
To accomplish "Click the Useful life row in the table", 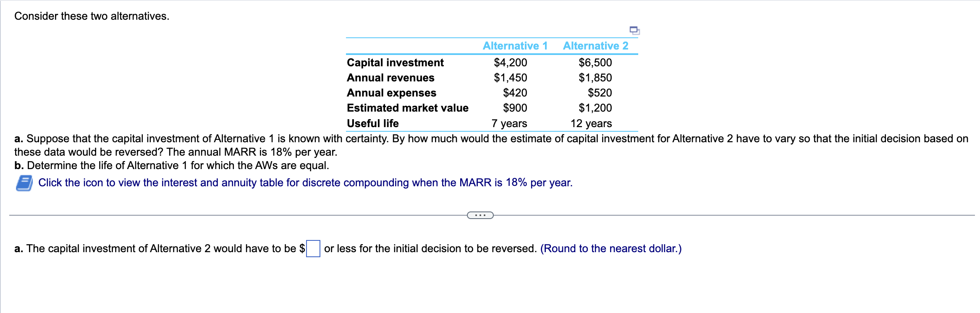I will [372, 123].
